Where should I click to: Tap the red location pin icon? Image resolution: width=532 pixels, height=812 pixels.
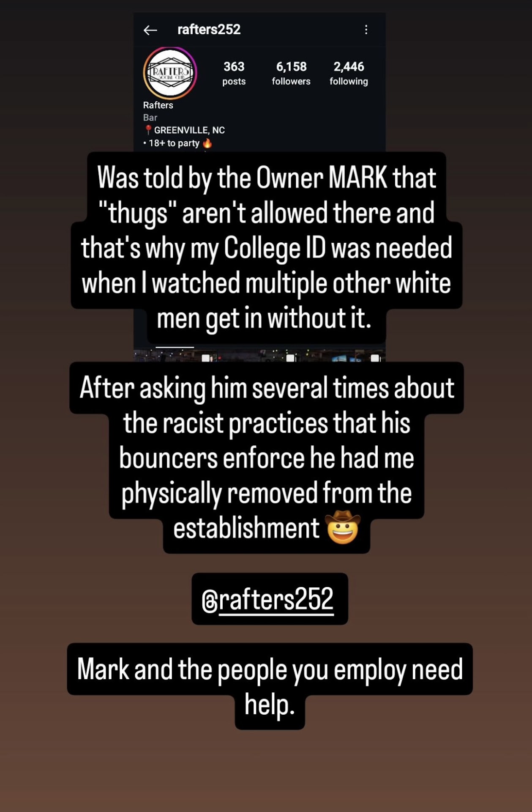148,130
